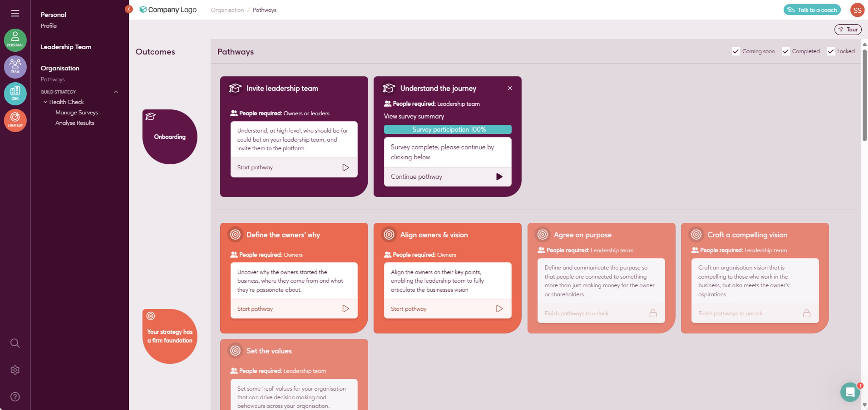Select the Team sidebar icon
The width and height of the screenshot is (868, 410).
(15, 67)
